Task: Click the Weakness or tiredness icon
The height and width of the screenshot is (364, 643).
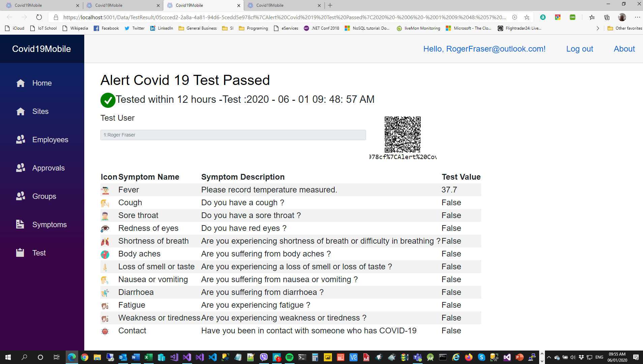Action: [x=105, y=318]
